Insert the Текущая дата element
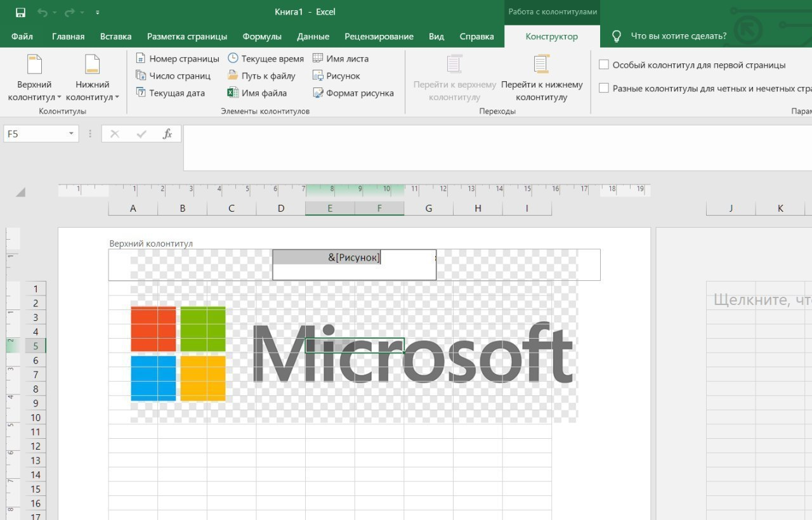The width and height of the screenshot is (812, 520). pyautogui.click(x=170, y=93)
